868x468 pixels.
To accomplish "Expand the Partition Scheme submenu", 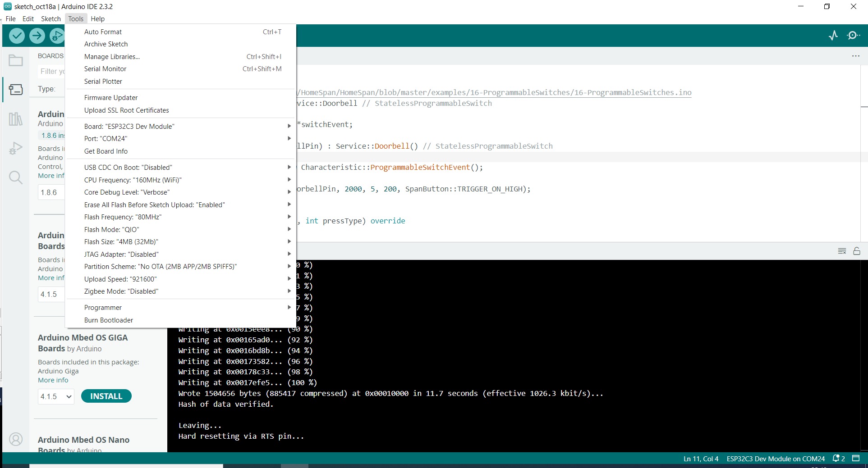I will point(180,267).
